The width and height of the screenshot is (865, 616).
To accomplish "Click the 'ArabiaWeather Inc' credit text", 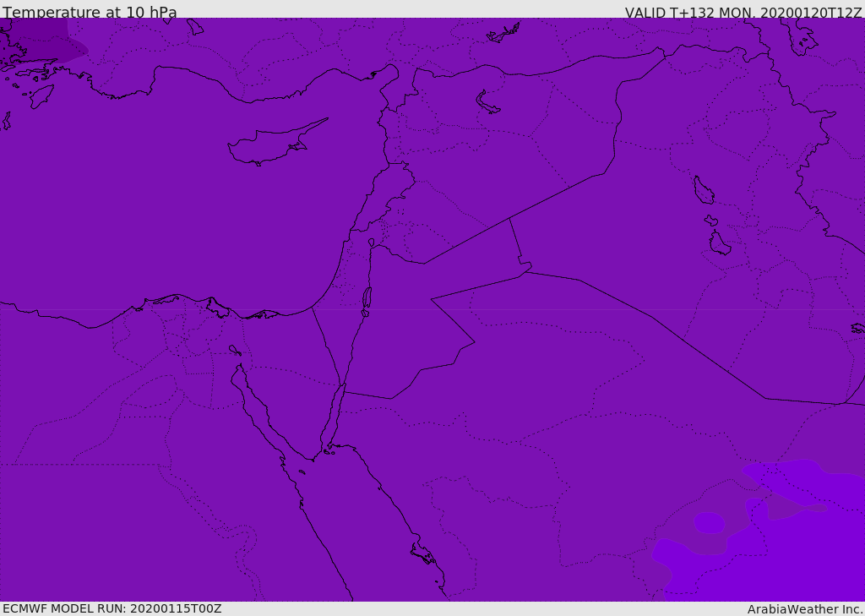I will tap(805, 609).
